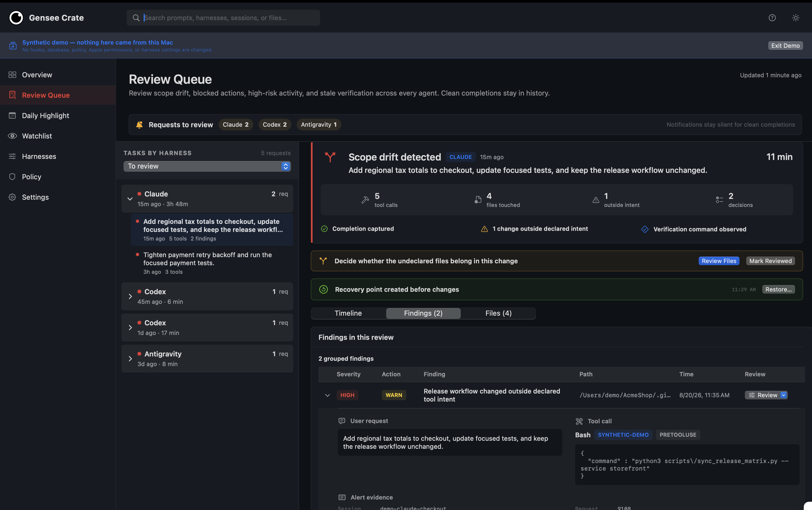Open the Harnesses page
Viewport: 812px width, 510px height.
click(58, 156)
